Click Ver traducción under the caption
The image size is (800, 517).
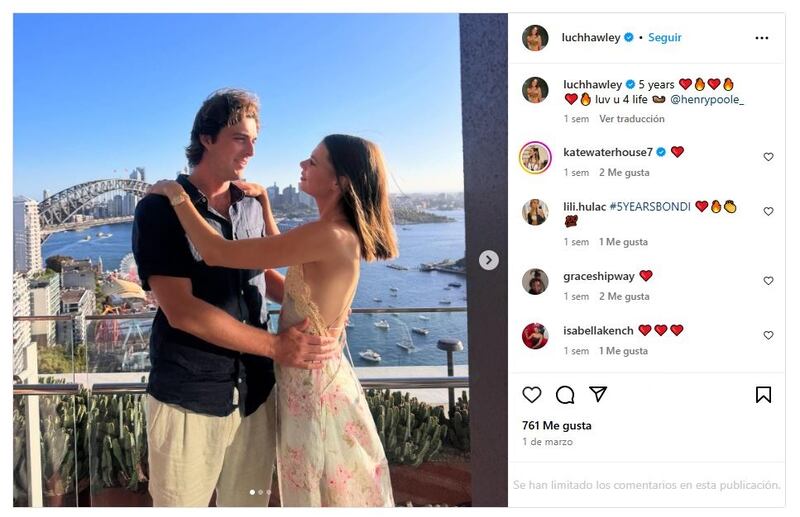coord(632,119)
